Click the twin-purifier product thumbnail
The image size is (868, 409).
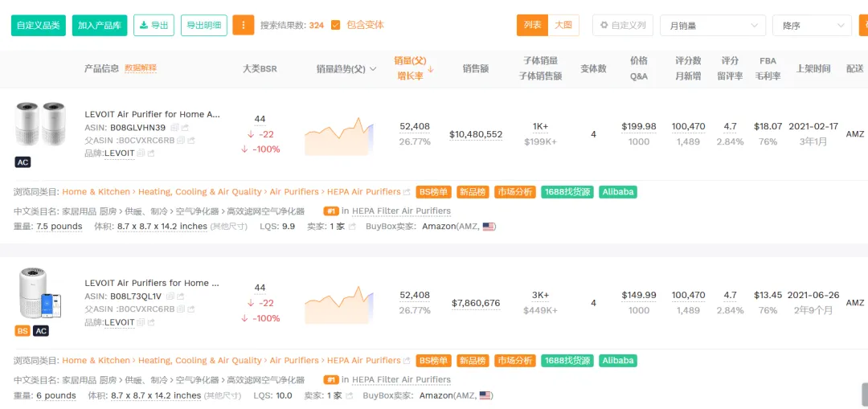click(x=41, y=125)
